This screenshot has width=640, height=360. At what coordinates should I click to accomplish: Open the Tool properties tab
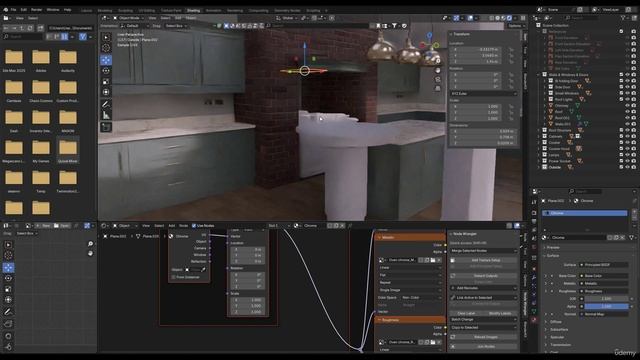tap(534, 202)
